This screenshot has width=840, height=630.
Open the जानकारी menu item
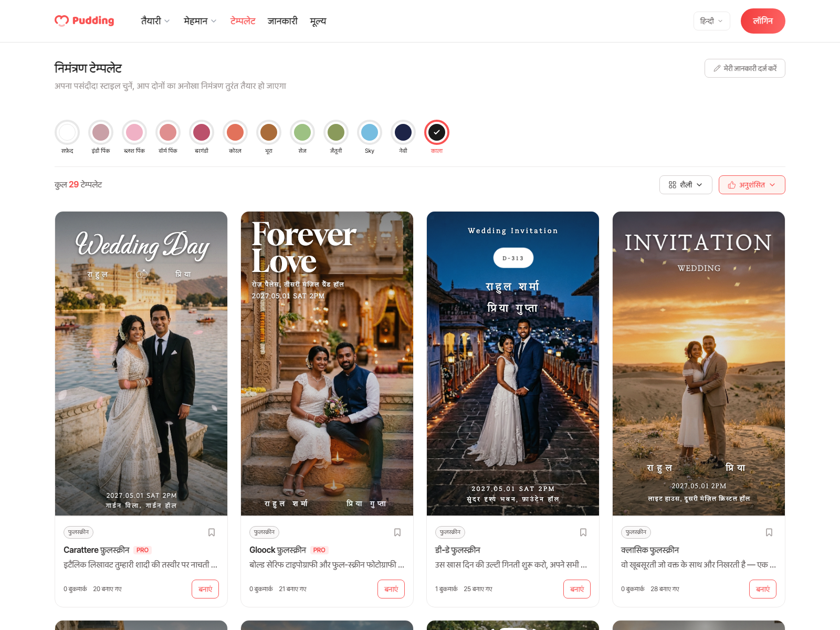pos(282,21)
